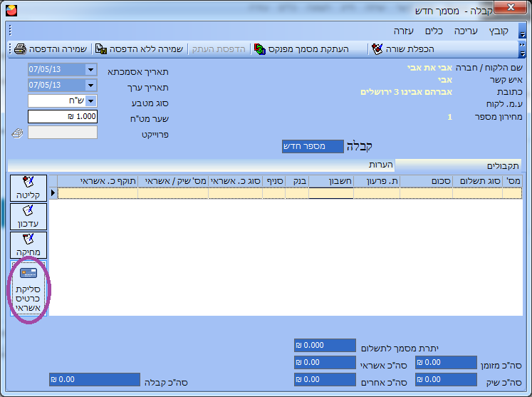Click the פרוייקט input field
Image resolution: width=532 pixels, height=397 pixels.
(63, 133)
